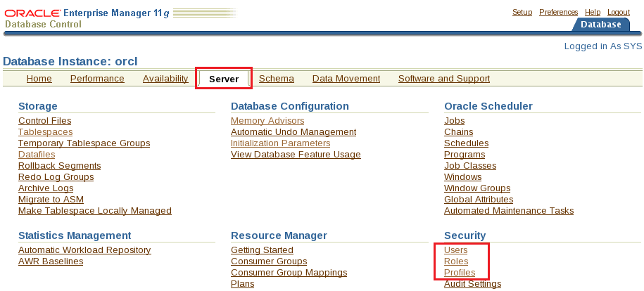Open Roles under Security
644x291 pixels.
pos(456,261)
